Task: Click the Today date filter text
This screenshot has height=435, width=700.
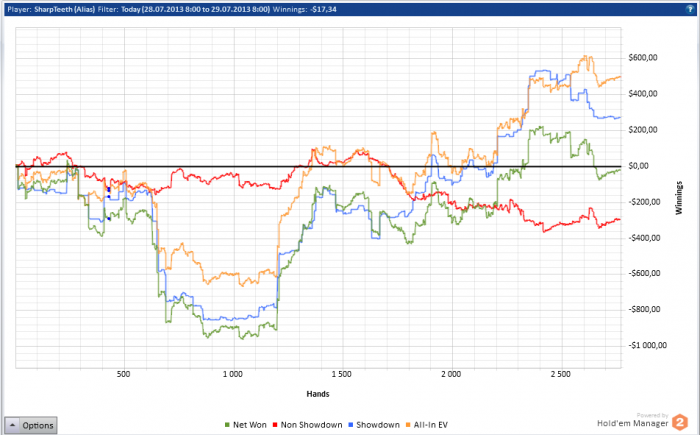Action: (x=196, y=9)
